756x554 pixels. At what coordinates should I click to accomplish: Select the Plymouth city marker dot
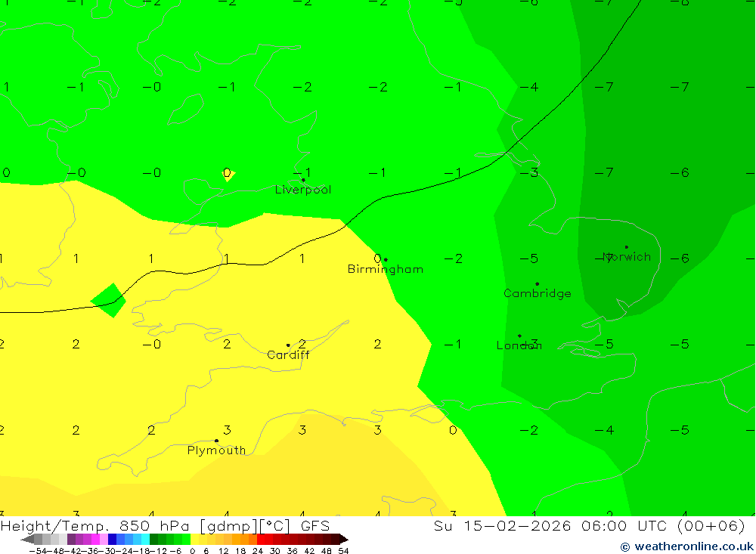pos(216,441)
